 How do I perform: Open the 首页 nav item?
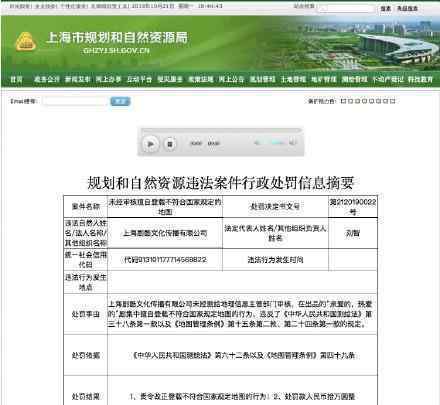tap(16, 79)
